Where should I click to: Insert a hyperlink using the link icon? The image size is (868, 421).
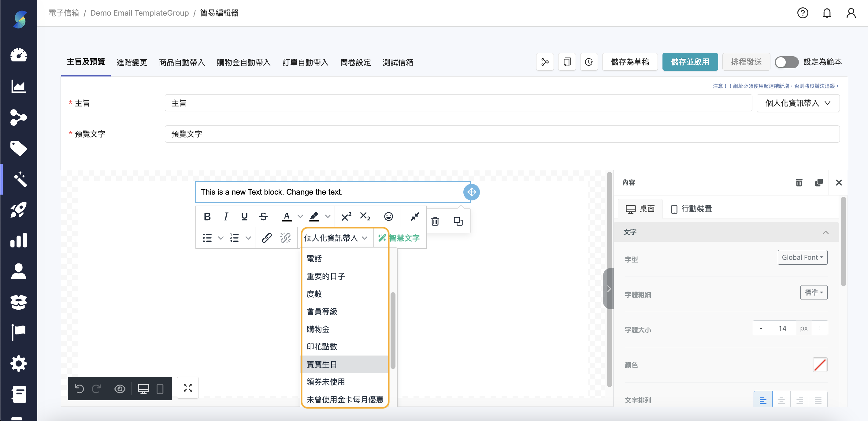coord(266,238)
